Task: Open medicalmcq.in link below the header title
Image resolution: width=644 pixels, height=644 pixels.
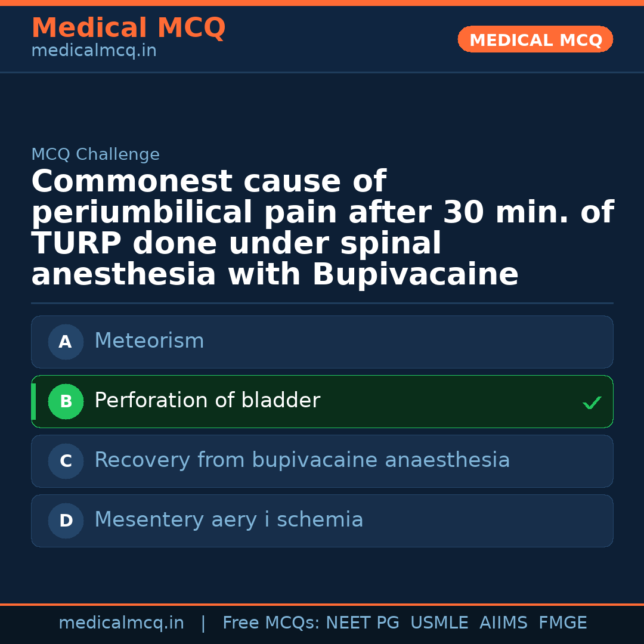Action: click(94, 51)
